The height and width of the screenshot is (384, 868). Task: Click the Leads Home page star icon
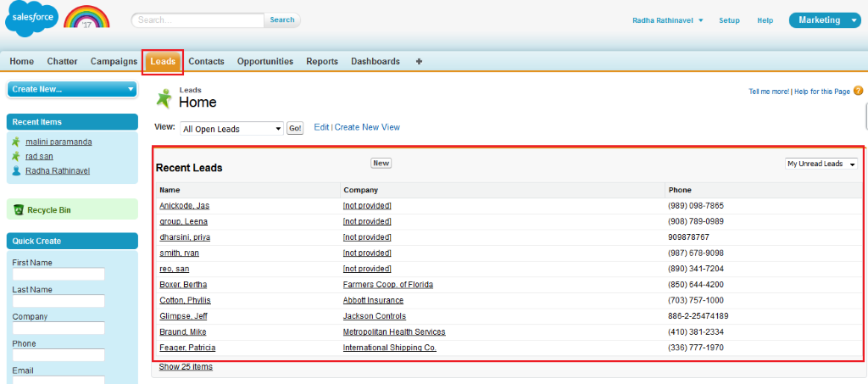pyautogui.click(x=164, y=98)
